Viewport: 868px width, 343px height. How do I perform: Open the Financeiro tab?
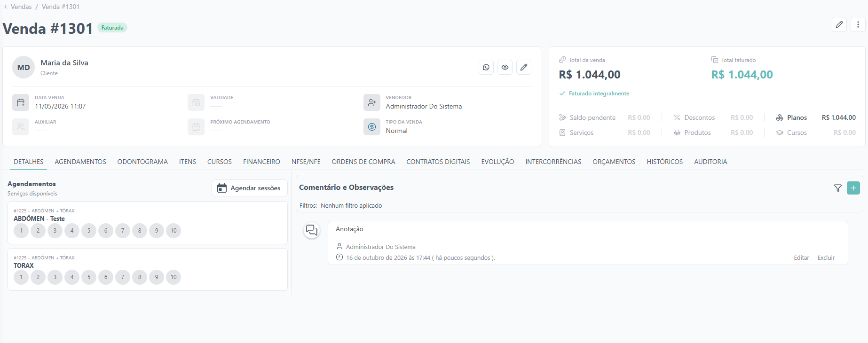261,162
